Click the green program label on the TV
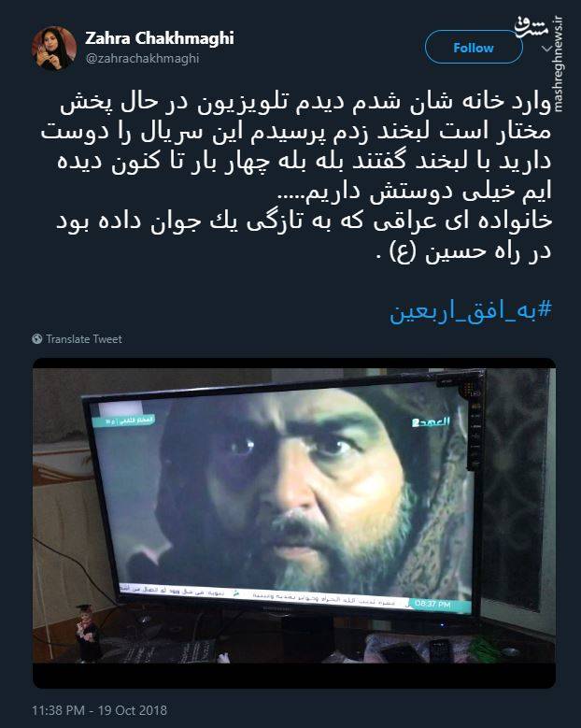Screen dimensions: 581x728 [124, 421]
